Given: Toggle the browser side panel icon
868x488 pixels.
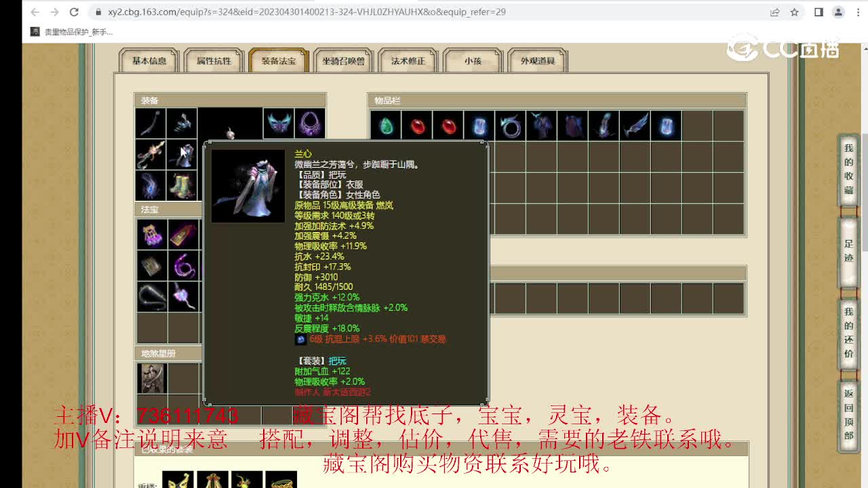Looking at the screenshot, I should pos(818,12).
